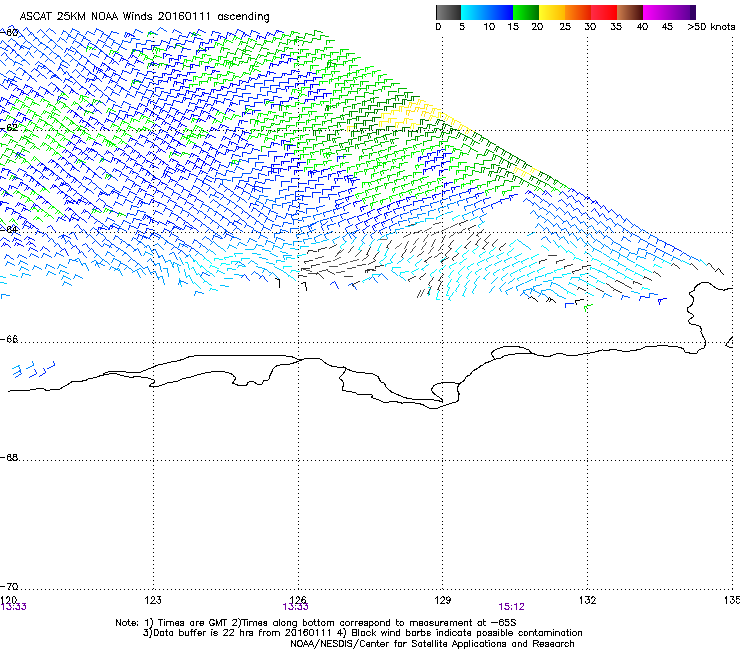The image size is (740, 650).
Task: Click the purple '15:12' time stamp
Action: [x=512, y=607]
